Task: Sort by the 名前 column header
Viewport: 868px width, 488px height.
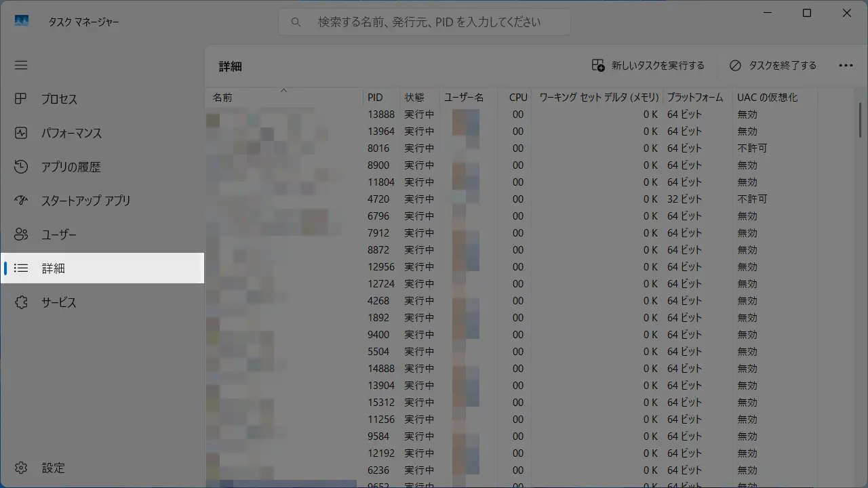Action: (222, 98)
